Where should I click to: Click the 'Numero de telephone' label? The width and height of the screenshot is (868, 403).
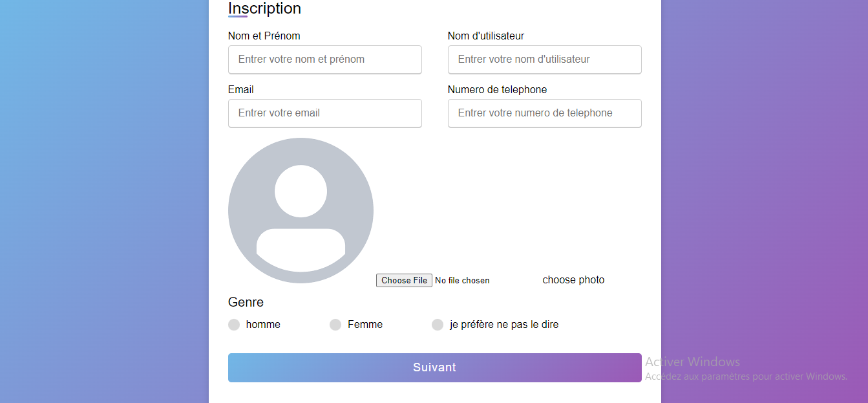(x=497, y=89)
